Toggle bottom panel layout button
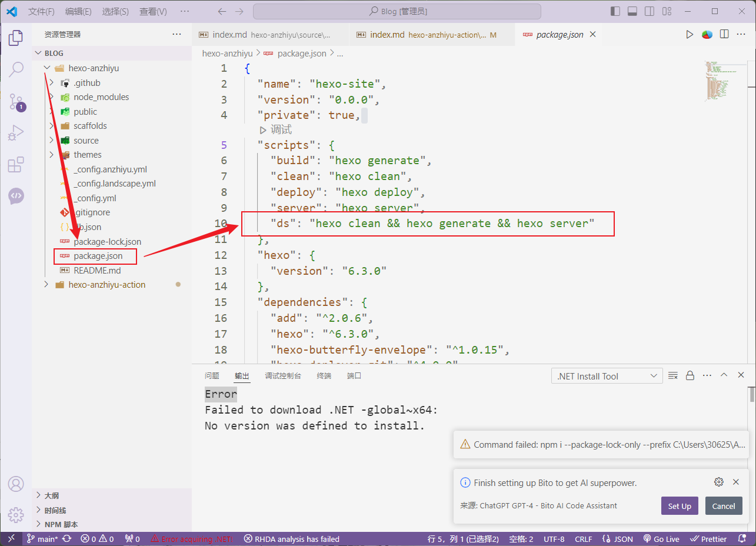756x546 pixels. 632,11
